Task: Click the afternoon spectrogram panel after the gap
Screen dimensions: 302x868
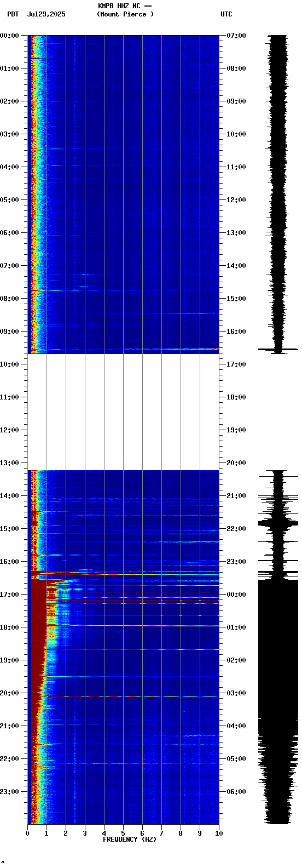Action: pyautogui.click(x=123, y=647)
